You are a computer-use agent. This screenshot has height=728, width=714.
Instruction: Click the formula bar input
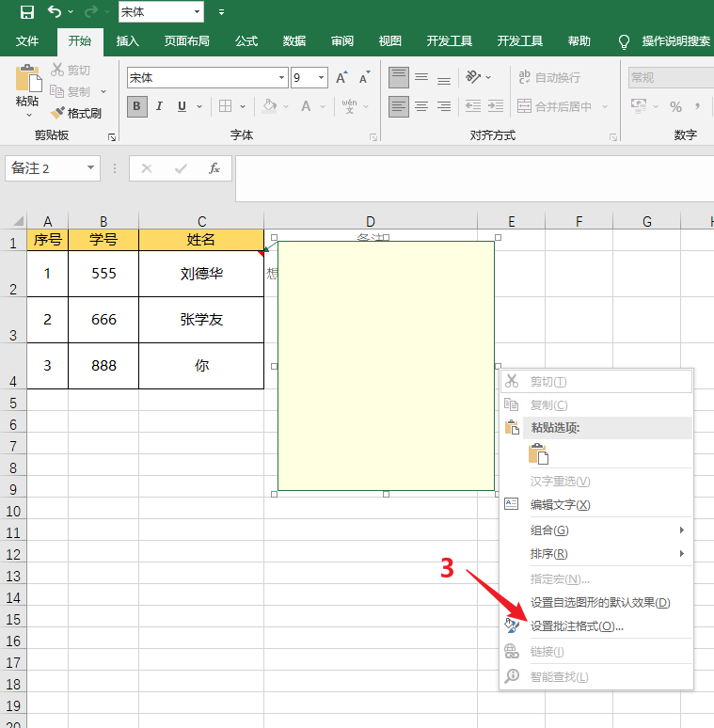[x=474, y=179]
